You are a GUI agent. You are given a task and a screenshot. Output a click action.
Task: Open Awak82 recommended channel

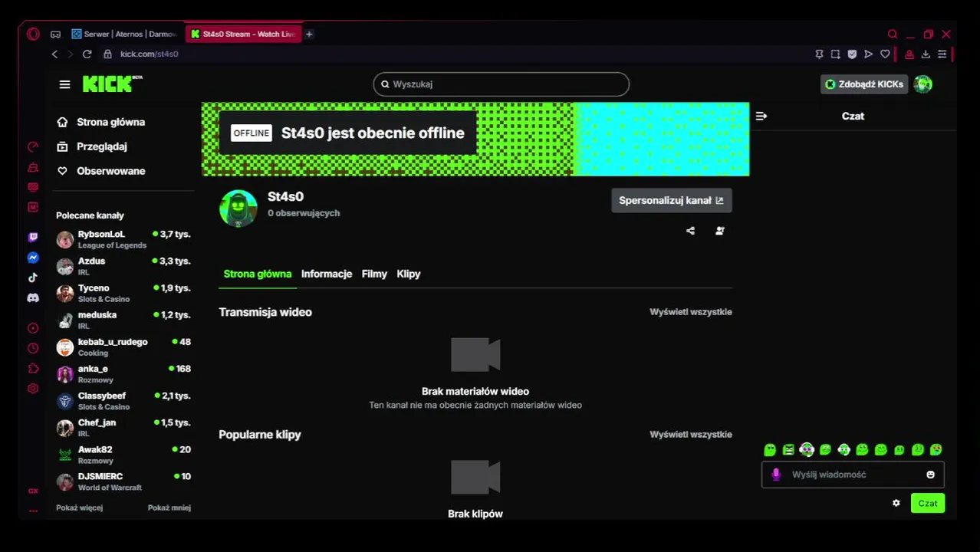[x=123, y=454]
